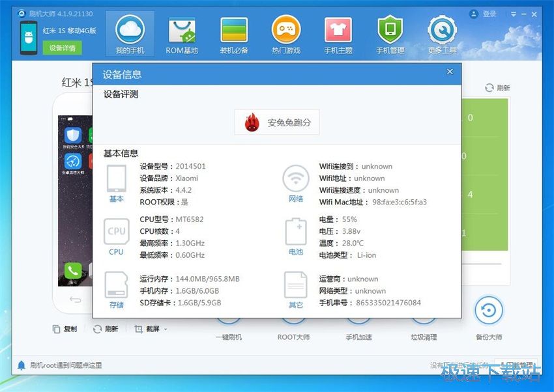Open the 手机管理 shield tab
Screen dimensions: 554x392
390,34
